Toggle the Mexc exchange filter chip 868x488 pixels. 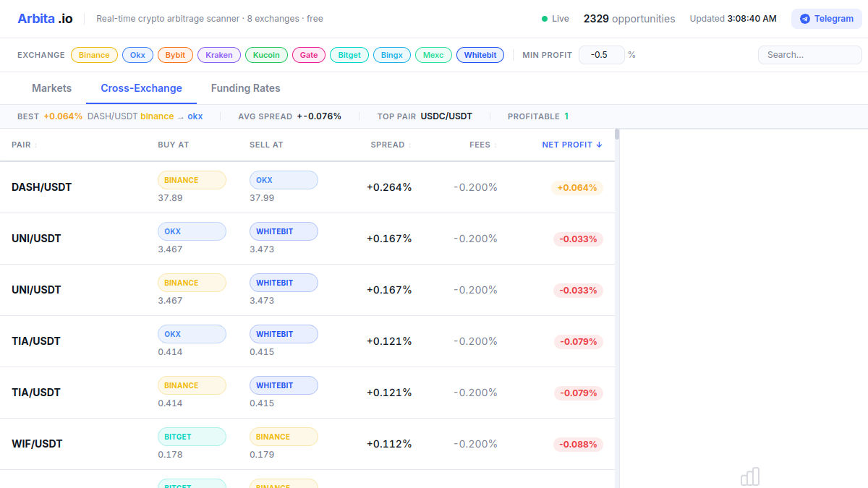click(x=434, y=55)
